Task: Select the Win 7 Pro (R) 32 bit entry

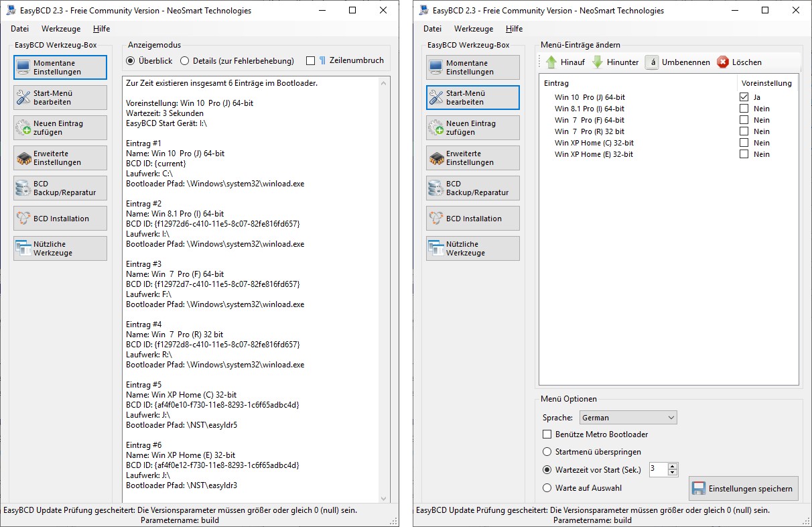Action: (x=590, y=131)
